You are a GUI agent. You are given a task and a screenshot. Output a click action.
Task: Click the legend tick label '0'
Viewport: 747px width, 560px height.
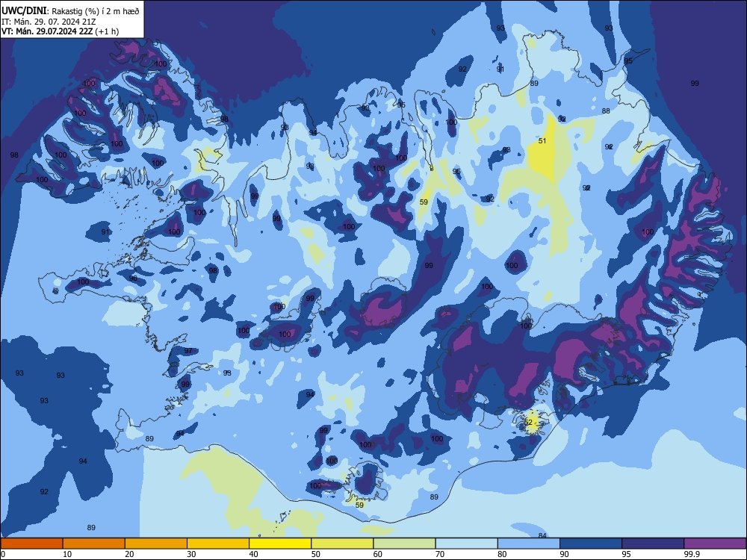click(3, 554)
